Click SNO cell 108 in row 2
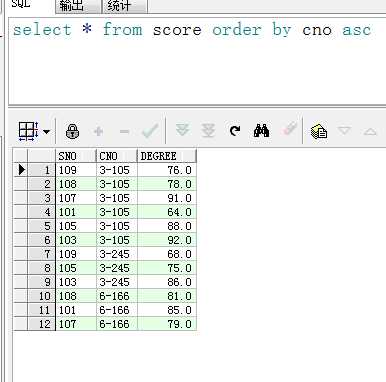This screenshot has height=382, width=386. click(76, 184)
